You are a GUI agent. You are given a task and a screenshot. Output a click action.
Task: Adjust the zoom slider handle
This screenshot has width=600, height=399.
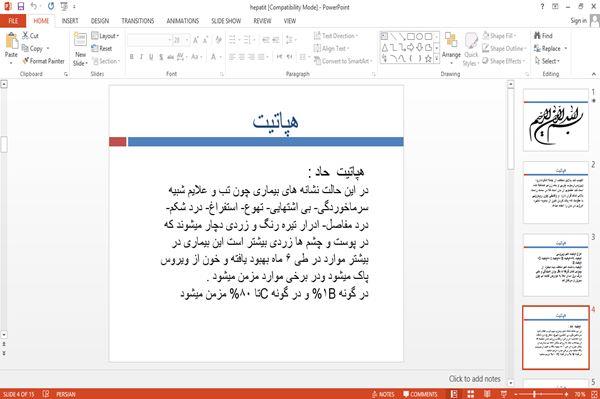point(534,394)
